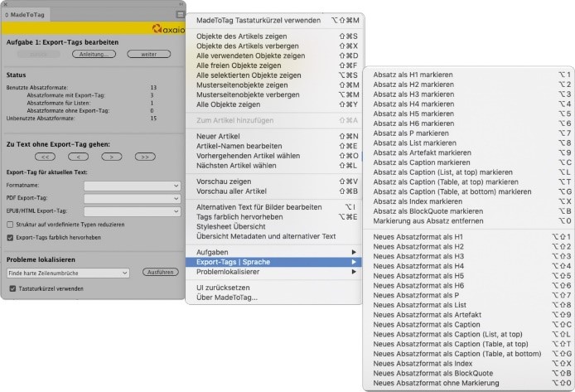Select 'Absatz als List markieren'
The image size is (575, 392).
point(469,143)
